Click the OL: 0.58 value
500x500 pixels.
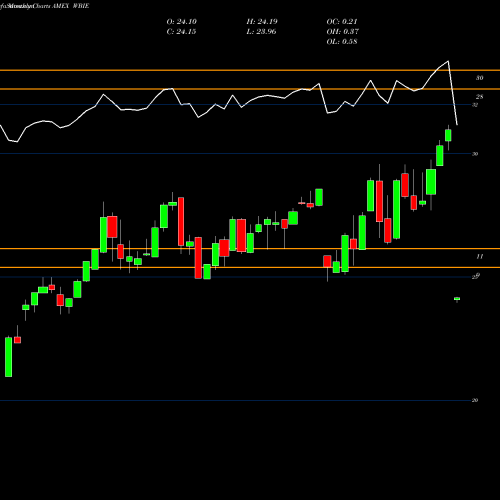pyautogui.click(x=342, y=42)
